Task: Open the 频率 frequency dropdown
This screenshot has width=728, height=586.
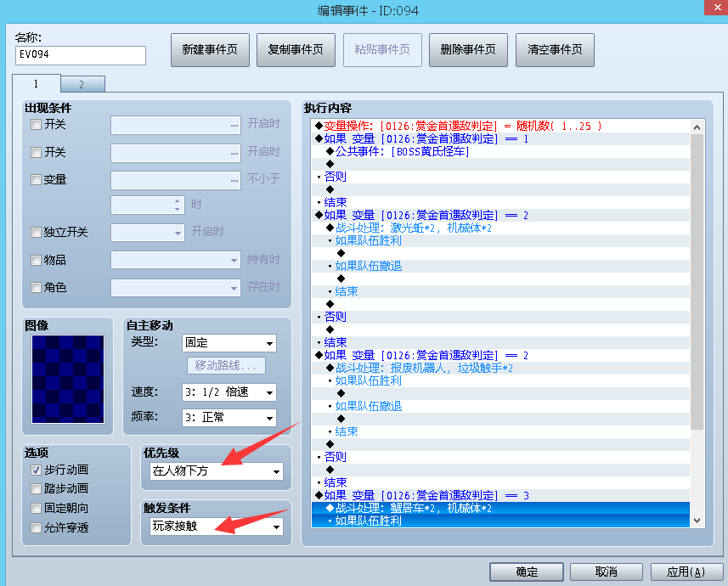Action: [229, 418]
